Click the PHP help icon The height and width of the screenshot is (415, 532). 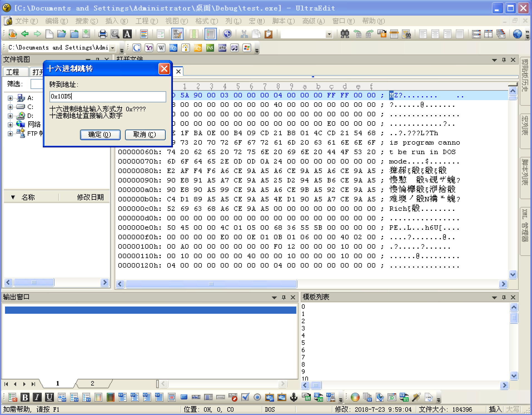pyautogui.click(x=222, y=48)
